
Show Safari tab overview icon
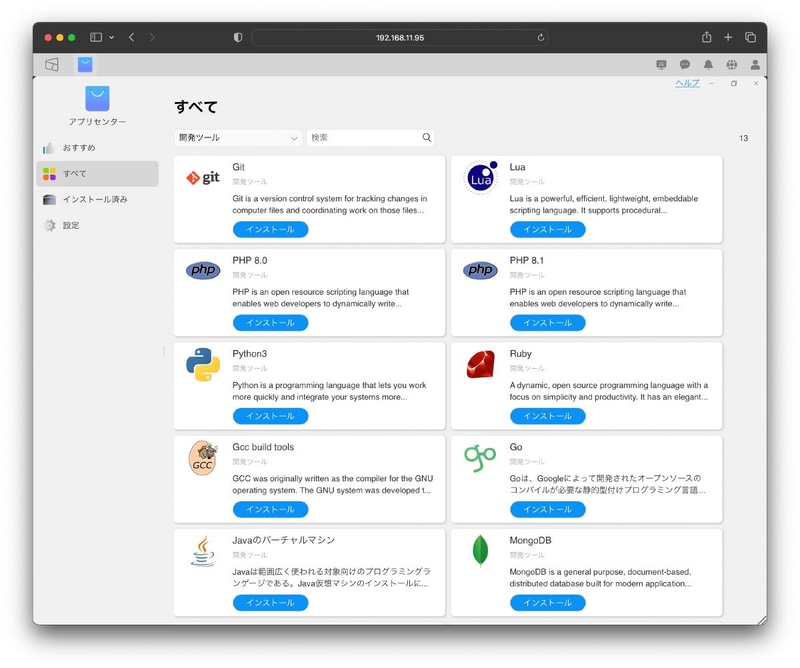(751, 37)
